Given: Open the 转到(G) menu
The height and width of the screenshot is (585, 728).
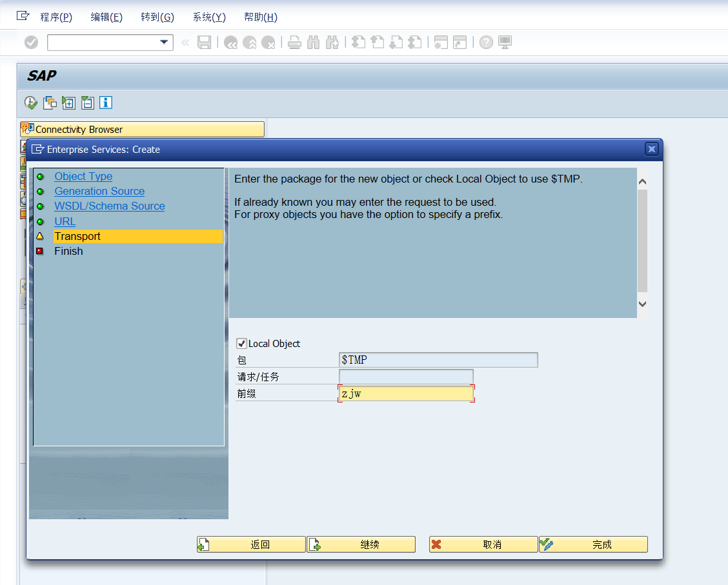Looking at the screenshot, I should click(157, 17).
